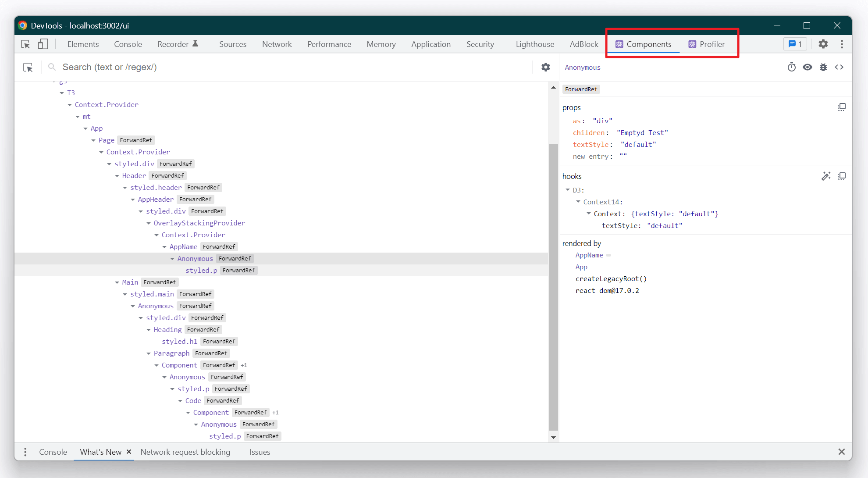Inspect matching DOM element eye icon
Image resolution: width=868 pixels, height=478 pixels.
808,67
